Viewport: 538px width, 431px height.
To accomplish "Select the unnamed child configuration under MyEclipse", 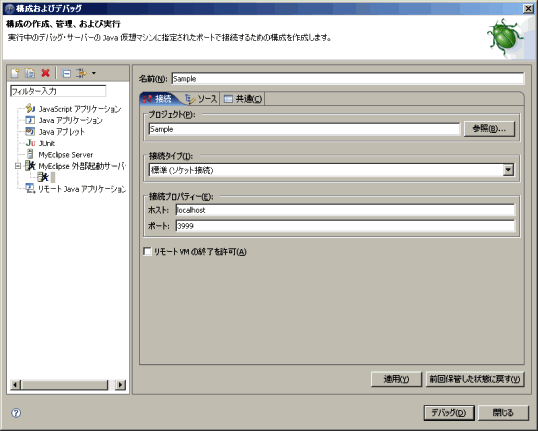I will pos(46,177).
